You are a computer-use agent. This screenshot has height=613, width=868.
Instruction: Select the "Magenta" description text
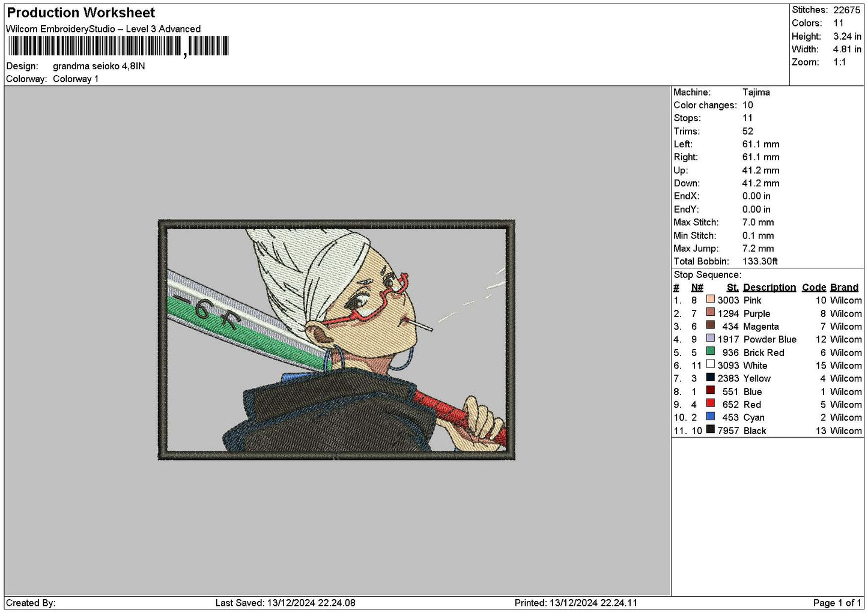click(x=761, y=327)
